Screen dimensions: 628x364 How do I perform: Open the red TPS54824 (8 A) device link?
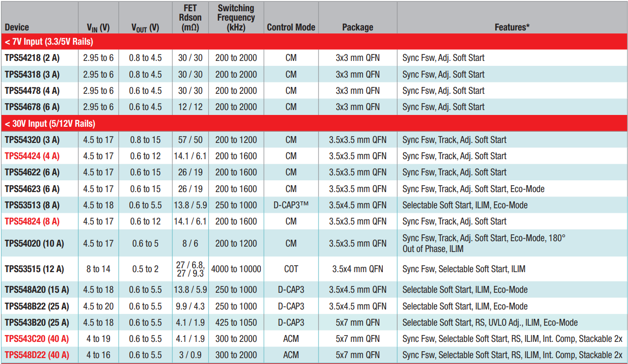pos(32,222)
